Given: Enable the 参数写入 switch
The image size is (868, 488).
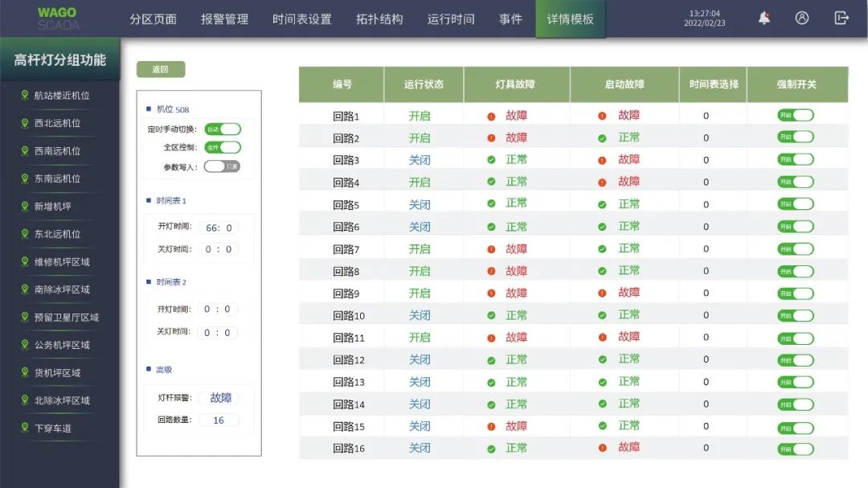Looking at the screenshot, I should pos(222,166).
